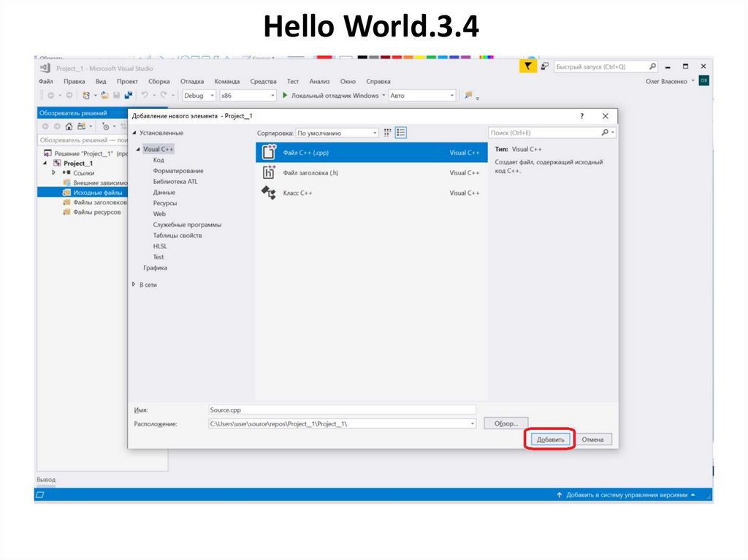Click the Undo arrow in toolbar

(x=145, y=96)
